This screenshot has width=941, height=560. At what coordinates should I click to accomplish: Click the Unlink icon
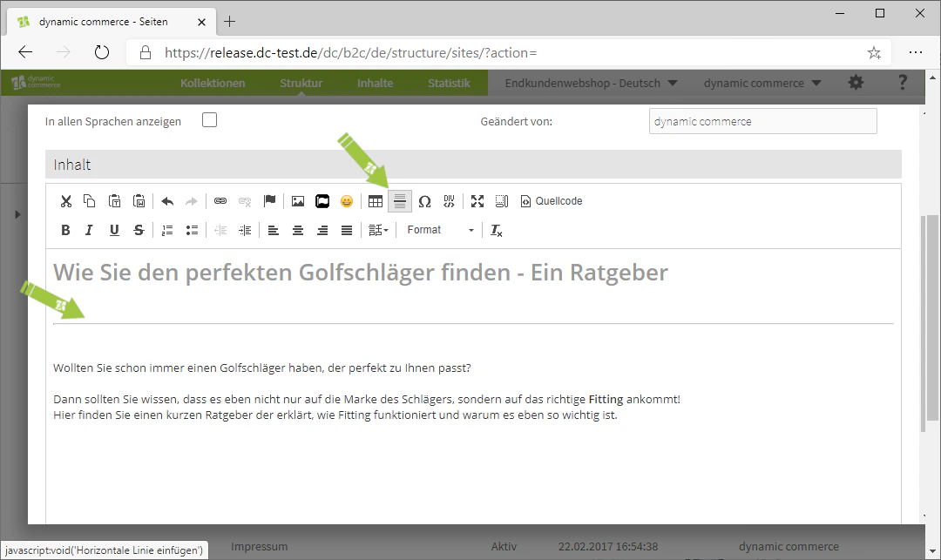(x=245, y=201)
